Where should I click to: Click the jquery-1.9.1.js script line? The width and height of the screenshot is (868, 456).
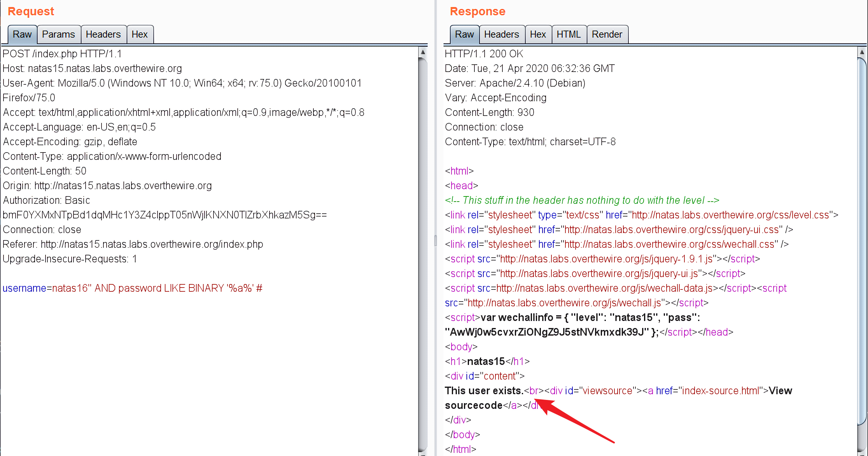603,259
